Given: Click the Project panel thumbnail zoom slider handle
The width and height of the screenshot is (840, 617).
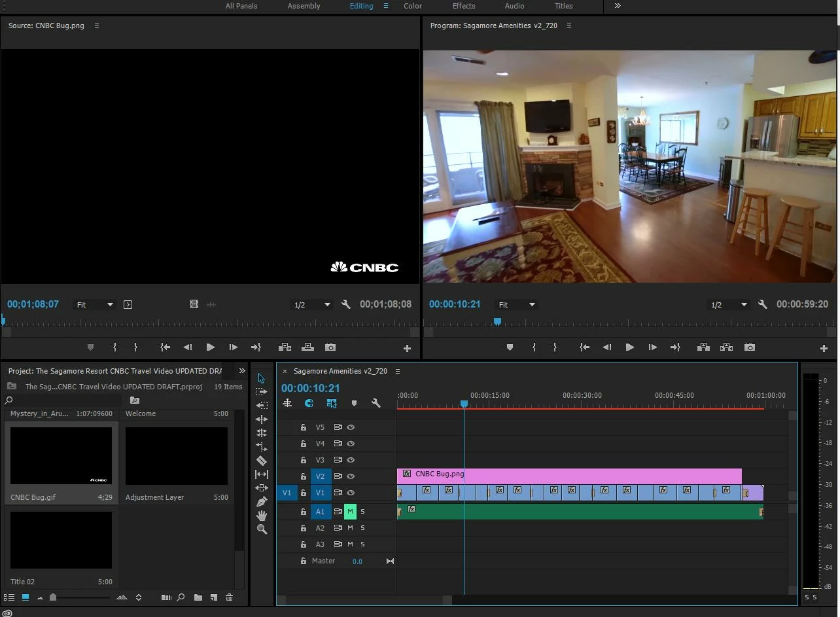Looking at the screenshot, I should [x=53, y=597].
